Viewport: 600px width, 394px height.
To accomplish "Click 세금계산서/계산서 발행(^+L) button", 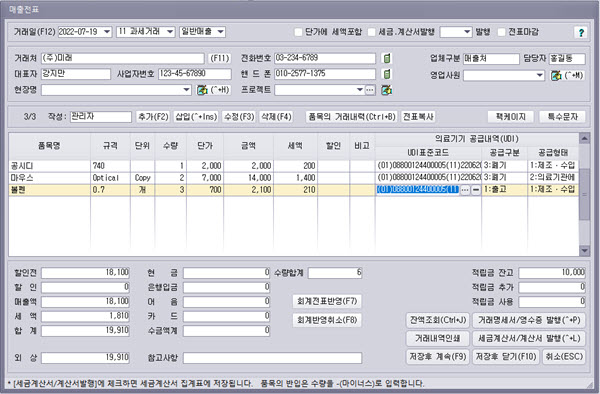I will (529, 338).
